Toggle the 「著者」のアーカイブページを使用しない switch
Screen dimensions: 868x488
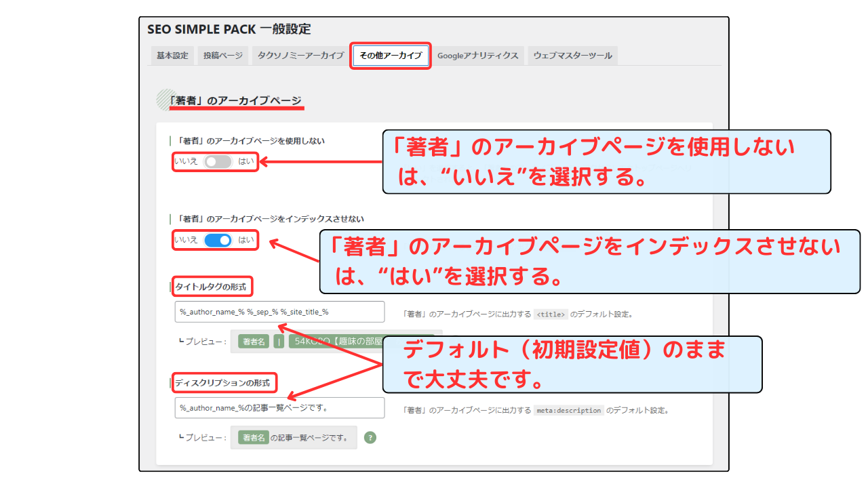coord(218,162)
